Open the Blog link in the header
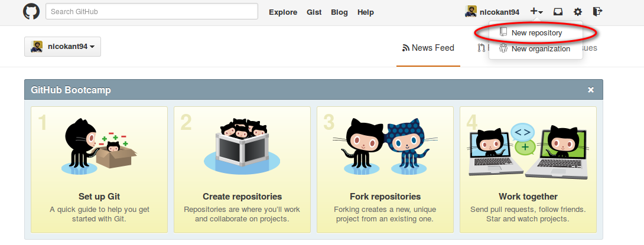Screen dimensions: 644x245 pos(339,12)
